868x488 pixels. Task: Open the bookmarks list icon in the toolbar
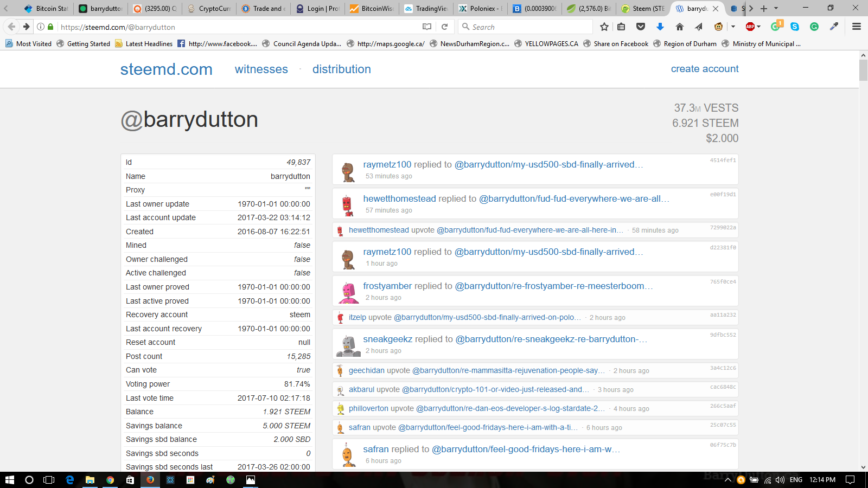pyautogui.click(x=621, y=27)
